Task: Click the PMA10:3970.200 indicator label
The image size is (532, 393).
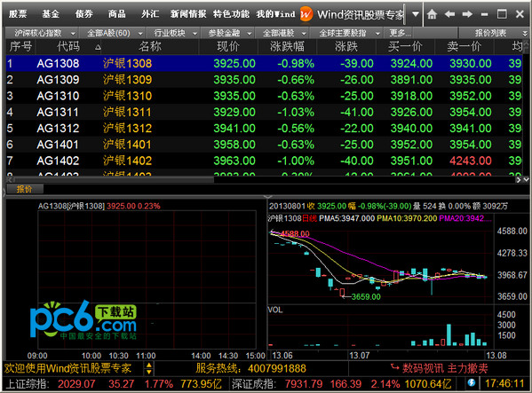Action: coord(407,218)
